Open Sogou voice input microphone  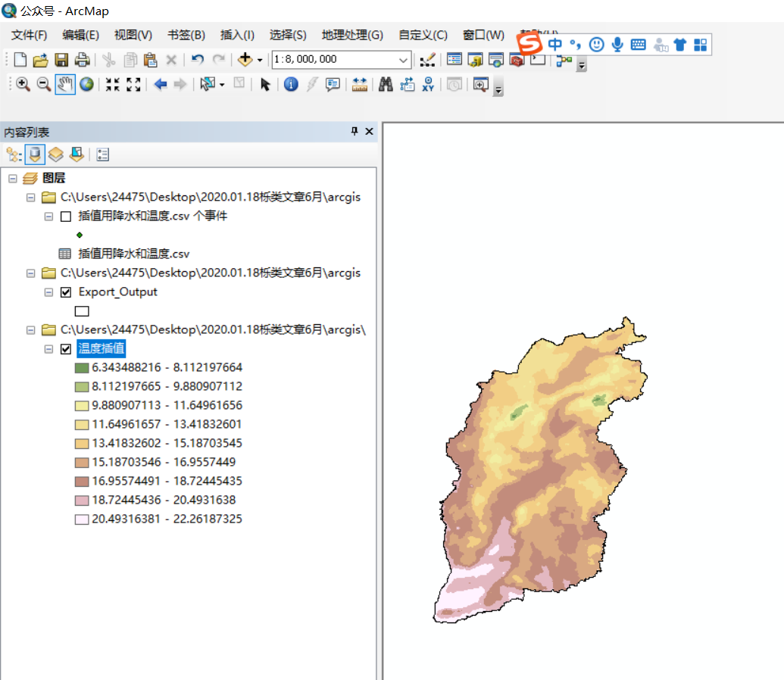click(x=617, y=45)
